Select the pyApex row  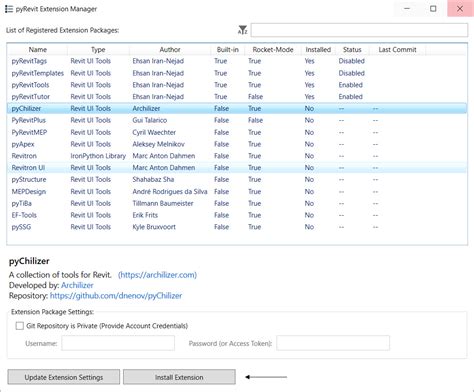tap(237, 144)
